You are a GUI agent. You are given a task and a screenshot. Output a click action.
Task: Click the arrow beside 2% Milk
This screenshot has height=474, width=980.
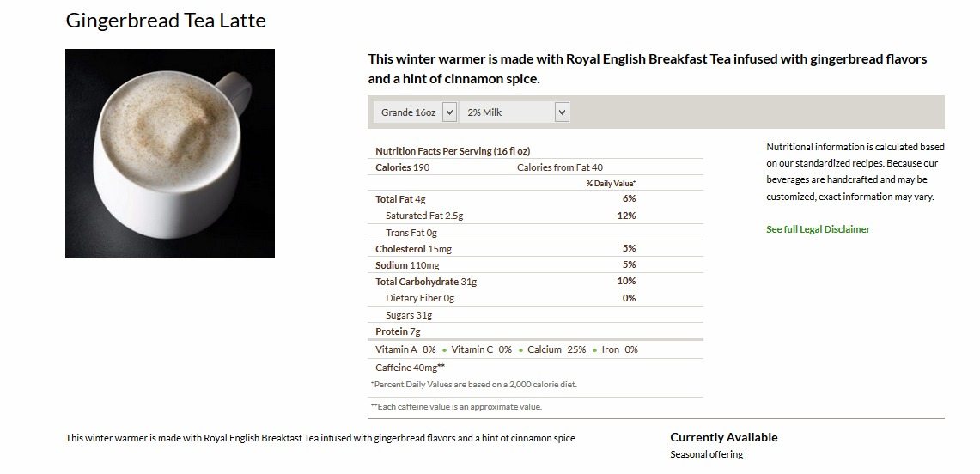tap(562, 112)
